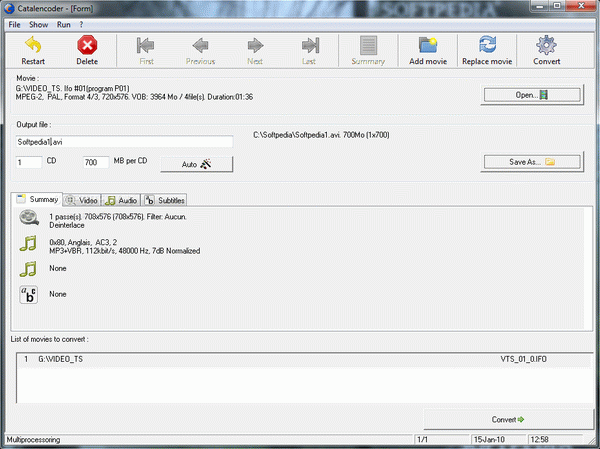Viewport: 600px width, 449px height.
Task: Click the MP3+VBR, 112kbit/s audio line
Action: coord(125,251)
